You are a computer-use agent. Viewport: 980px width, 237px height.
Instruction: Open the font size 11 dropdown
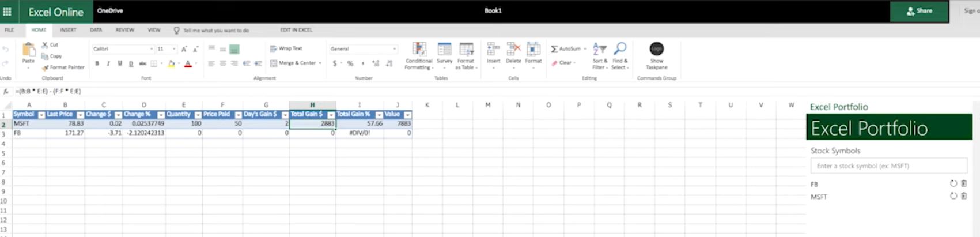(x=174, y=49)
